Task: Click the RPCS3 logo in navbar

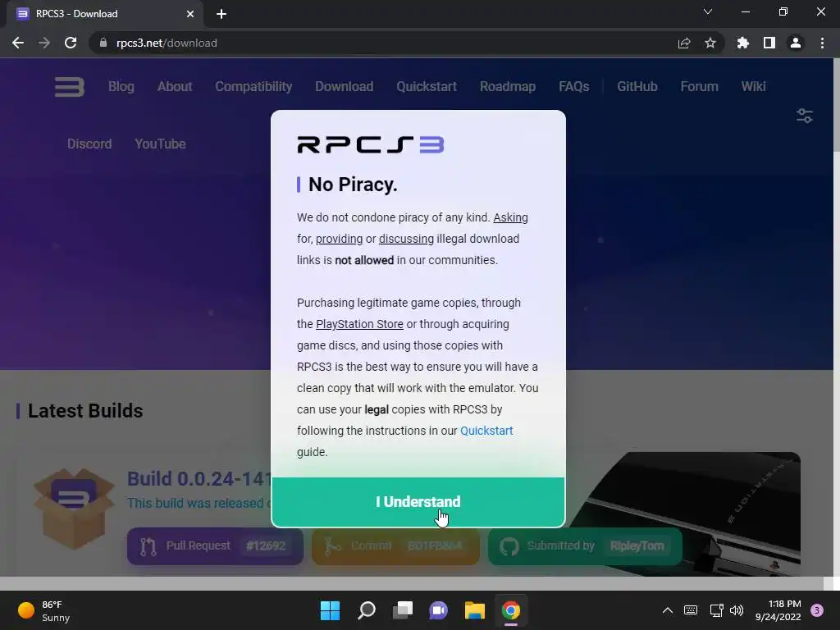Action: (x=70, y=87)
